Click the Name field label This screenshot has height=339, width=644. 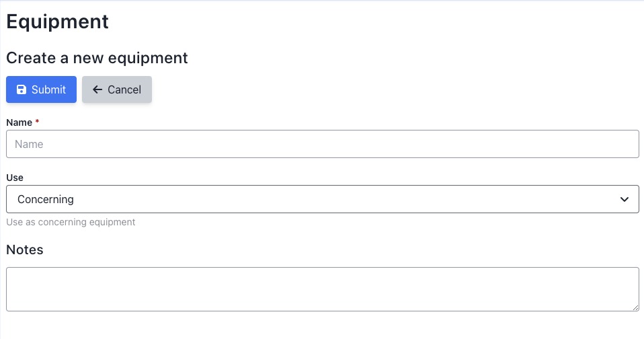19,122
